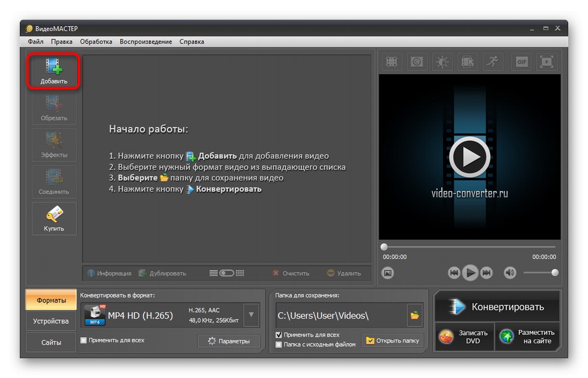Viewport: 588px width, 378px height.
Task: Skip to next with forward button
Action: [486, 273]
